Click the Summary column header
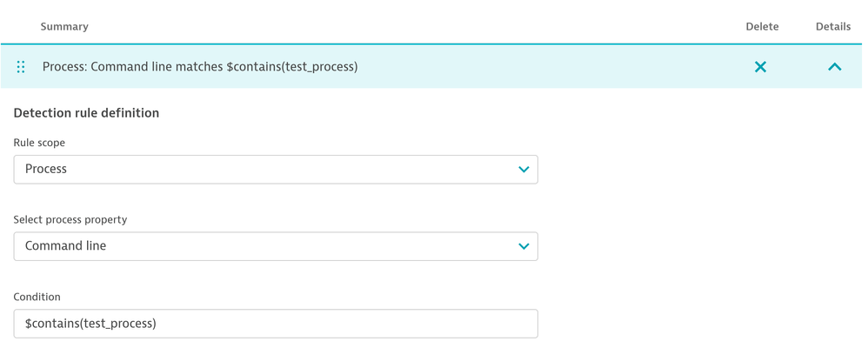Image resolution: width=868 pixels, height=348 pixels. pos(64,27)
